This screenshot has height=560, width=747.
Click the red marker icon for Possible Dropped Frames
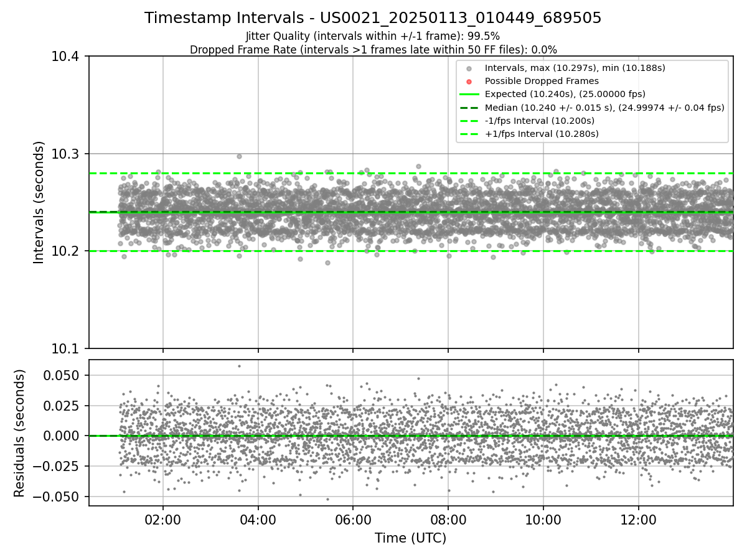[469, 82]
